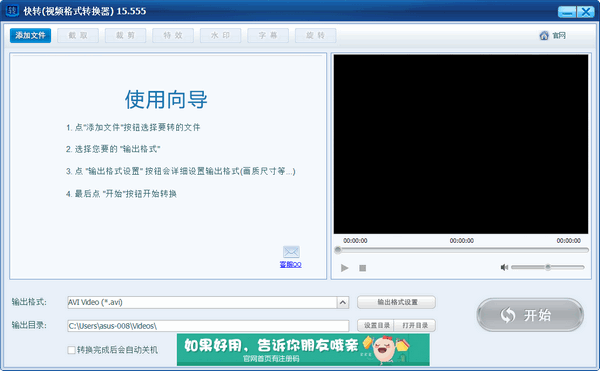Click 打开目录 button
Image resolution: width=600 pixels, height=371 pixels.
tap(415, 325)
